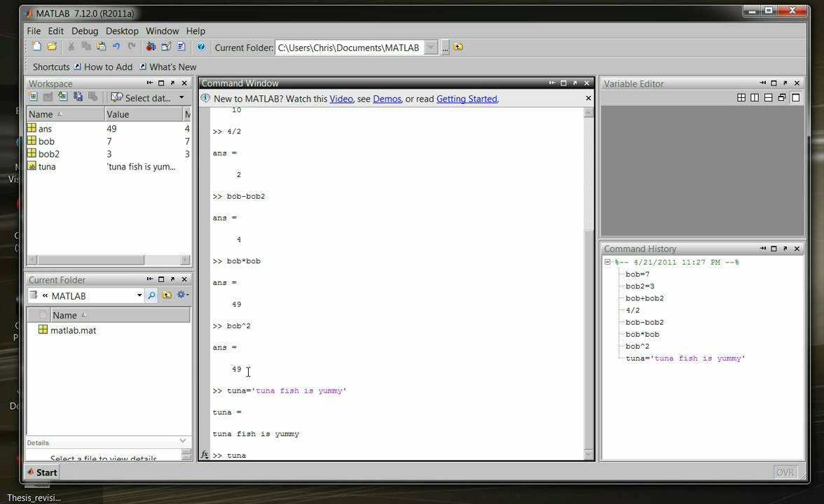Screen dimensions: 824x504
Task: Open the File menu
Action: 34,31
